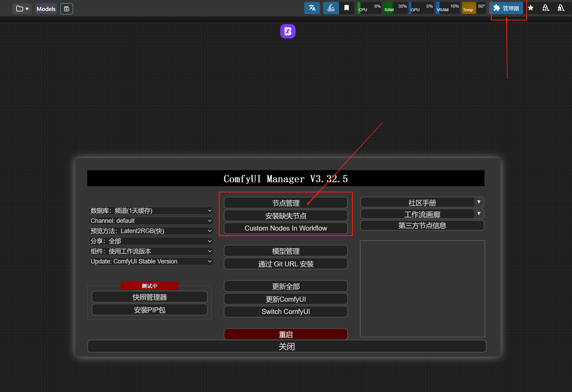This screenshot has height=392, width=572.
Task: Click the 更新全部 button
Action: tap(286, 286)
